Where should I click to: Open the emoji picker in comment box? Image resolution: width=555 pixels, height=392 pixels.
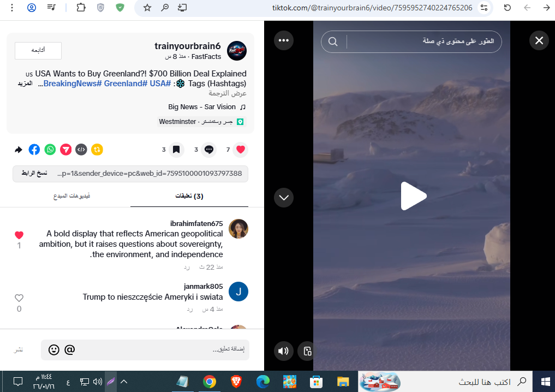coord(54,350)
